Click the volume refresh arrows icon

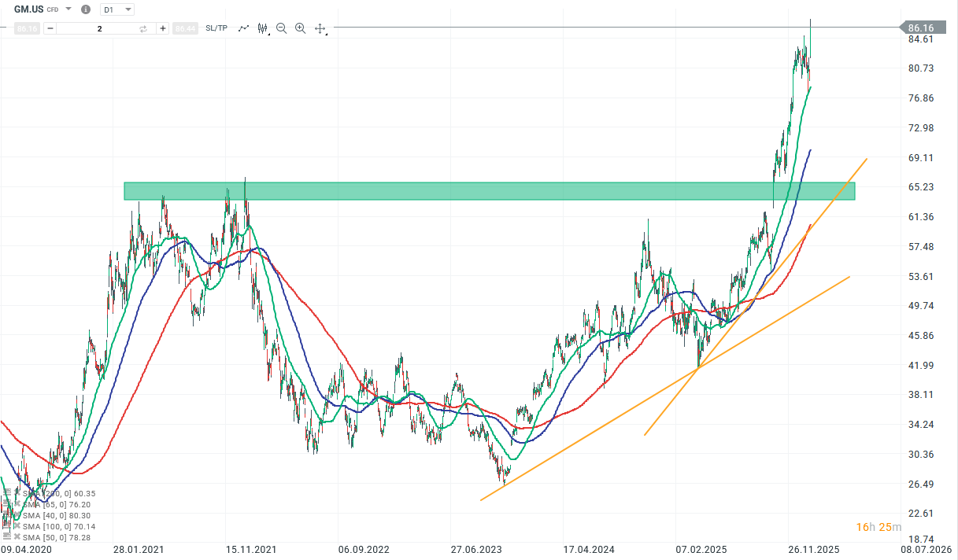[x=142, y=28]
